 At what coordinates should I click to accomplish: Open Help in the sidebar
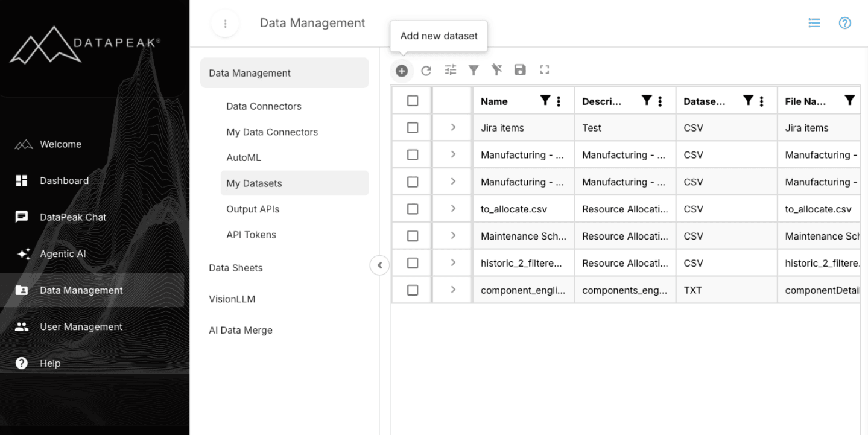[92, 363]
